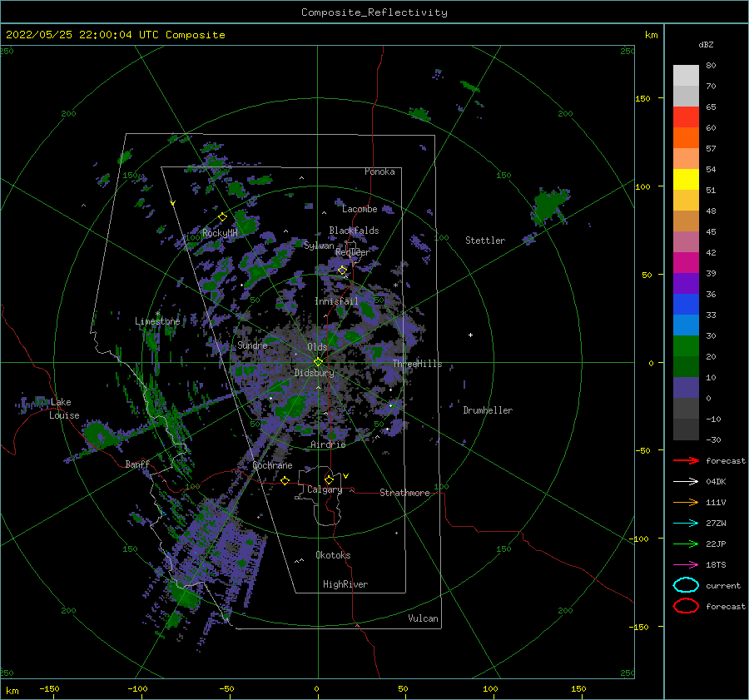This screenshot has width=749, height=700.
Task: Click the RedDeer city label
Action: pos(353,252)
